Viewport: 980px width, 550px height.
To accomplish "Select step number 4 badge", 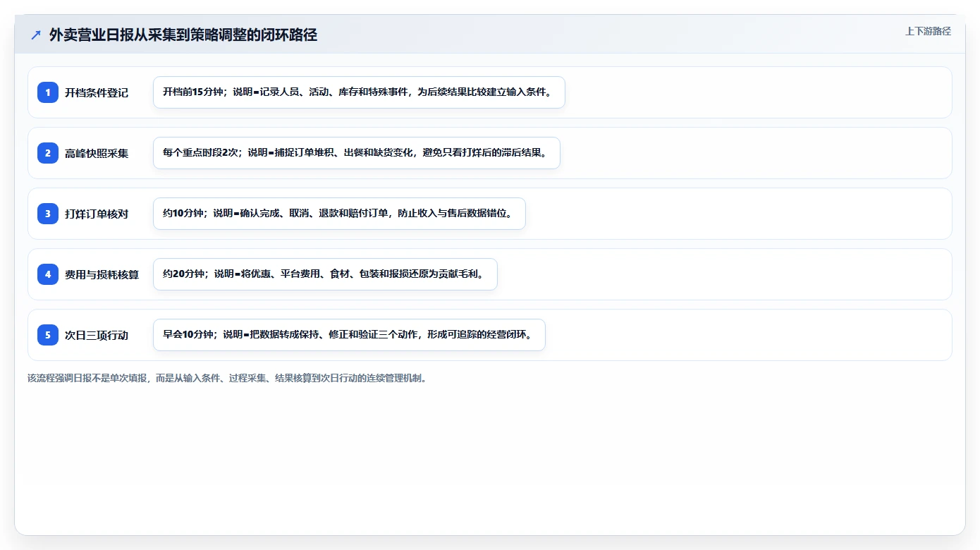I will pos(48,274).
